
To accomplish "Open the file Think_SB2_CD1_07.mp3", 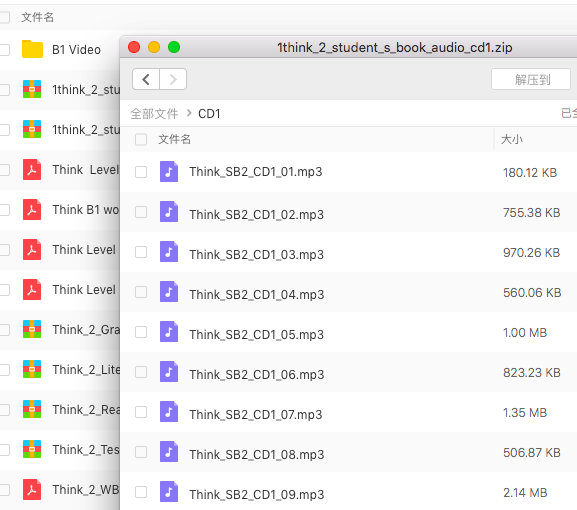I will coord(256,415).
